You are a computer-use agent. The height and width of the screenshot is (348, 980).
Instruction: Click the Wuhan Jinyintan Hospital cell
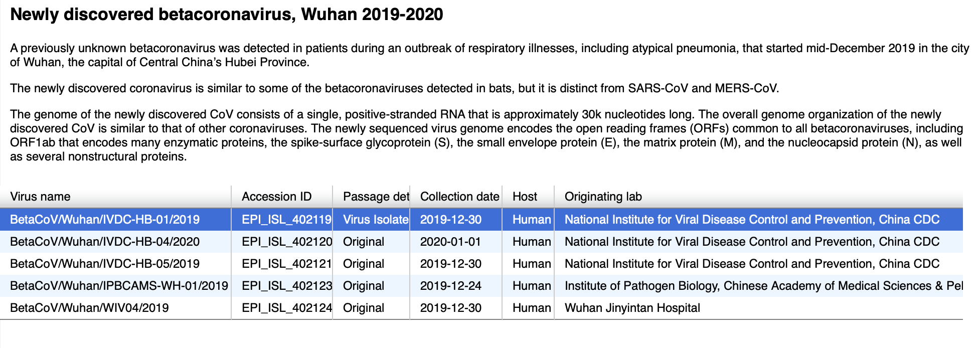[x=632, y=308]
